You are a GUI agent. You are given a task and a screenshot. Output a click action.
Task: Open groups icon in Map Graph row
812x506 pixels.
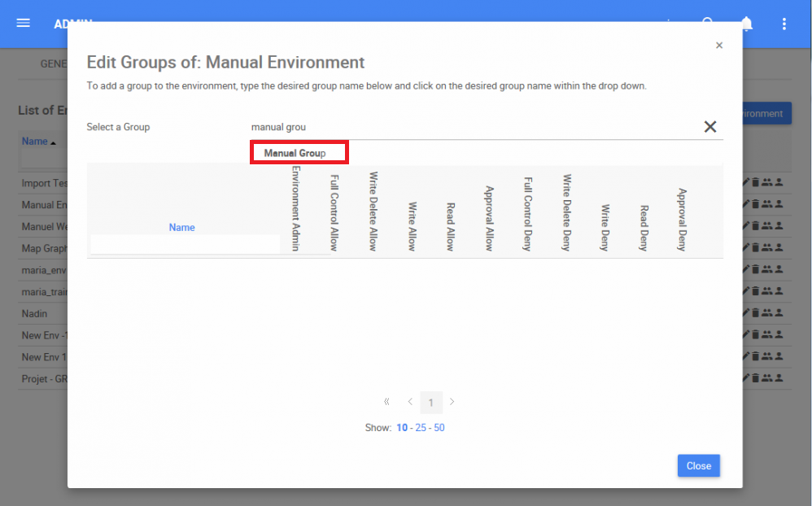tap(767, 247)
